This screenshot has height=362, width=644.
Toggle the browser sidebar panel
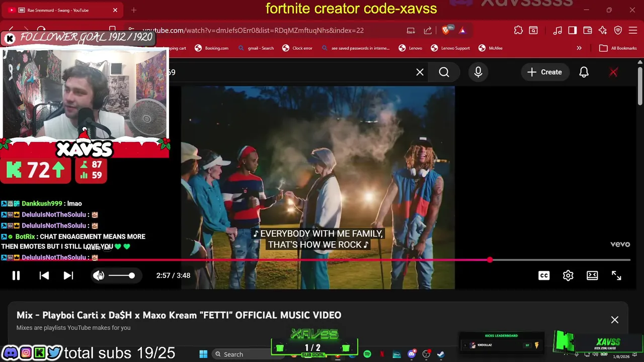[573, 30]
